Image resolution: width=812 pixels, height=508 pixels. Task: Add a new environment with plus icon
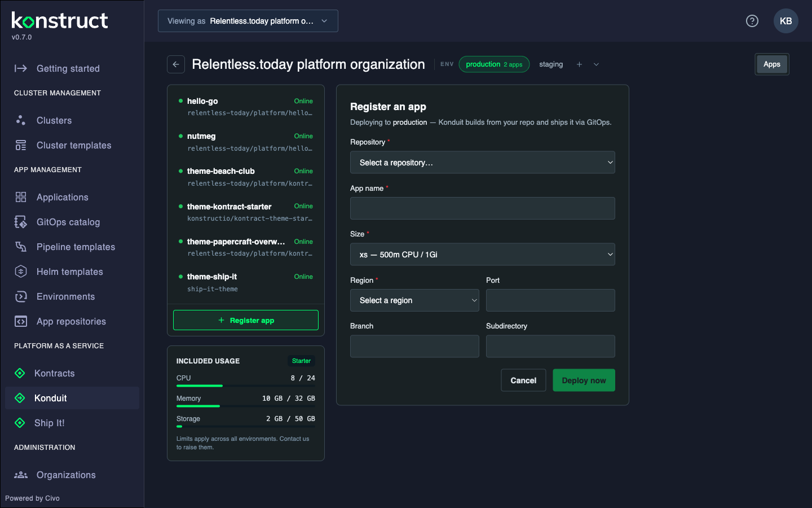click(579, 64)
